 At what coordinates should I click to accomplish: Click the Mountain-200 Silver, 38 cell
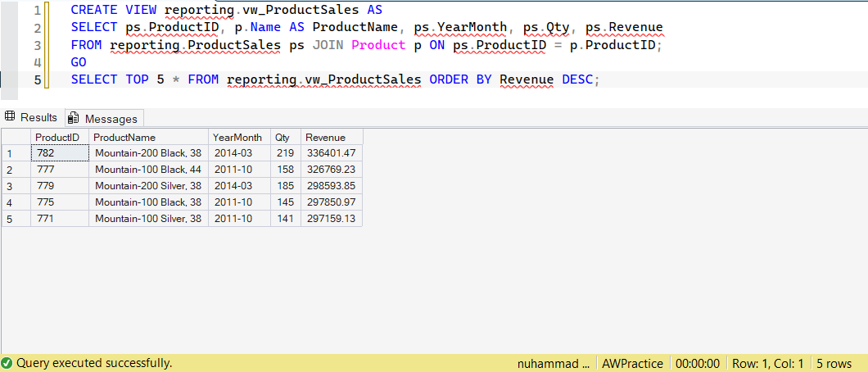pyautogui.click(x=148, y=185)
